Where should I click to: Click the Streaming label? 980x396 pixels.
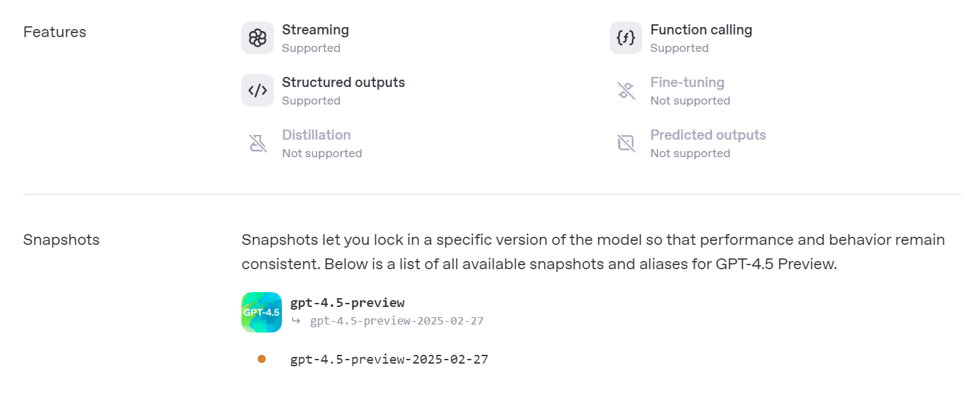(316, 30)
